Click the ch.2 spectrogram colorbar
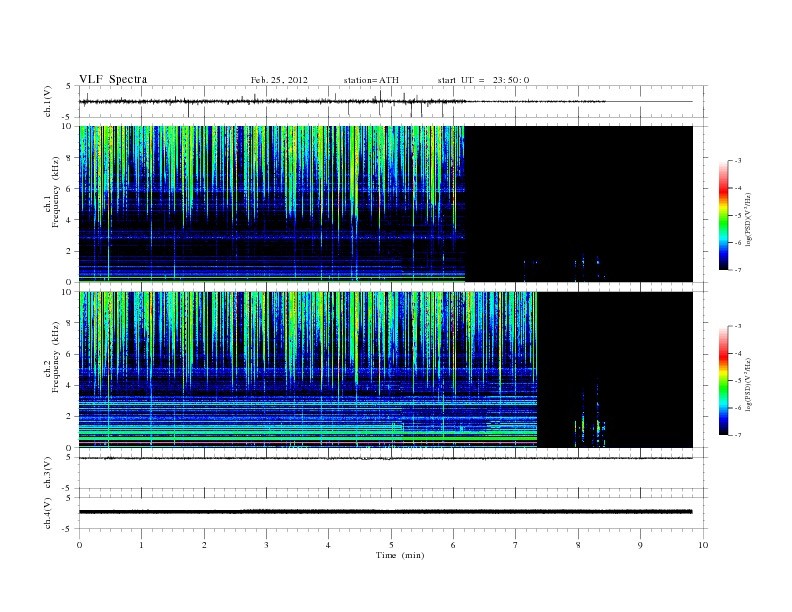792x612 pixels. (723, 381)
